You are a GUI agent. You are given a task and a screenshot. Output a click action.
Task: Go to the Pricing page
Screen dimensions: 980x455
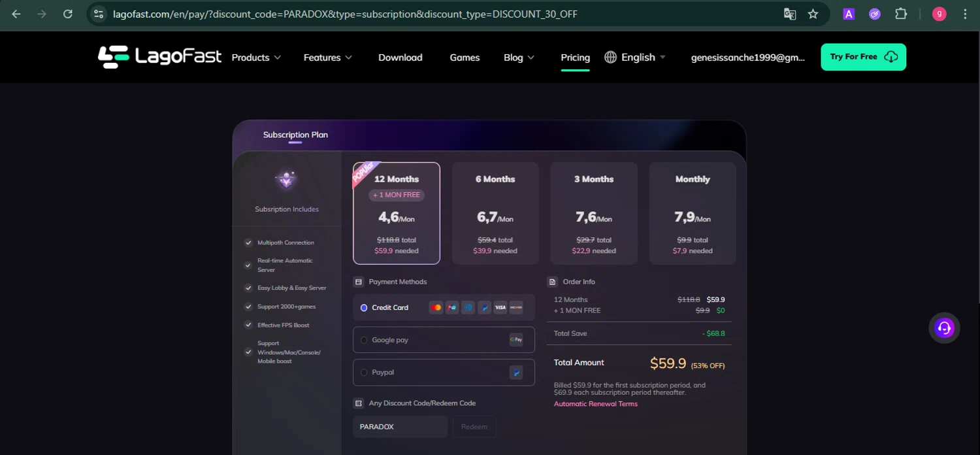tap(576, 58)
